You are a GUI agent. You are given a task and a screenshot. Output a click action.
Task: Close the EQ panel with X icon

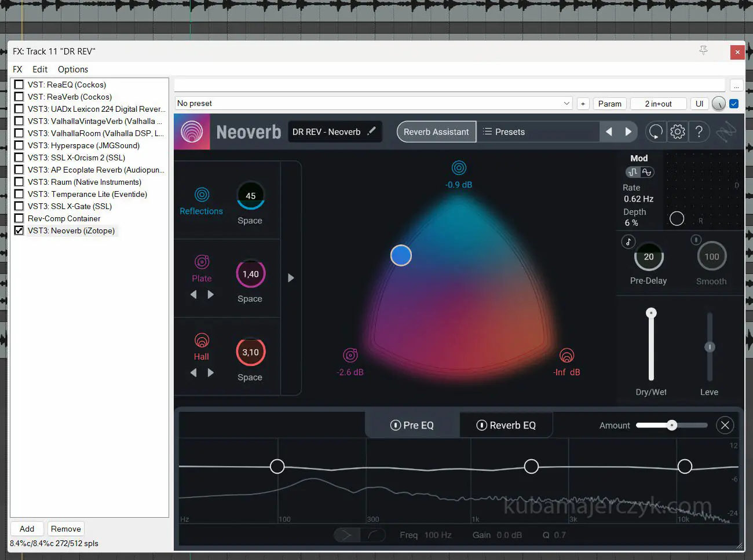pos(725,425)
